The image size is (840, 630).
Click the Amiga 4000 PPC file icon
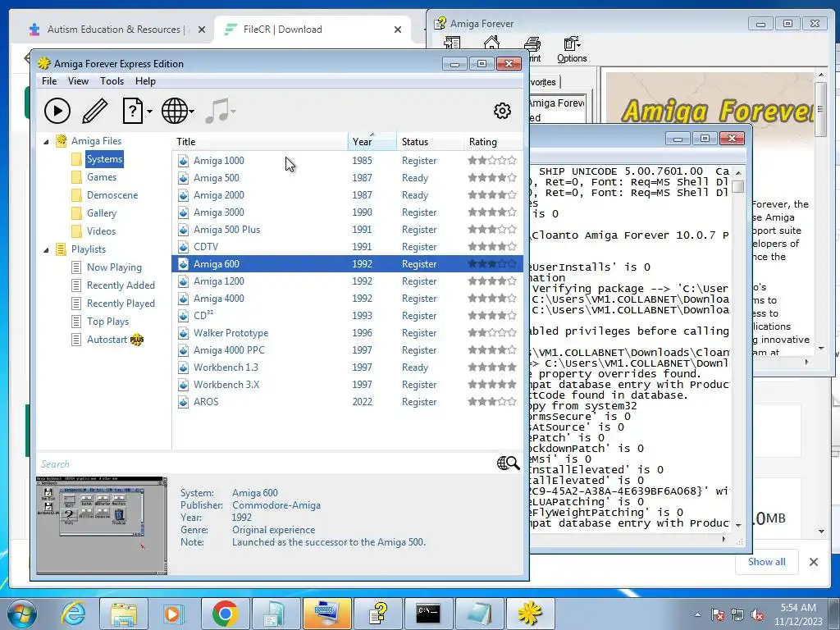183,349
